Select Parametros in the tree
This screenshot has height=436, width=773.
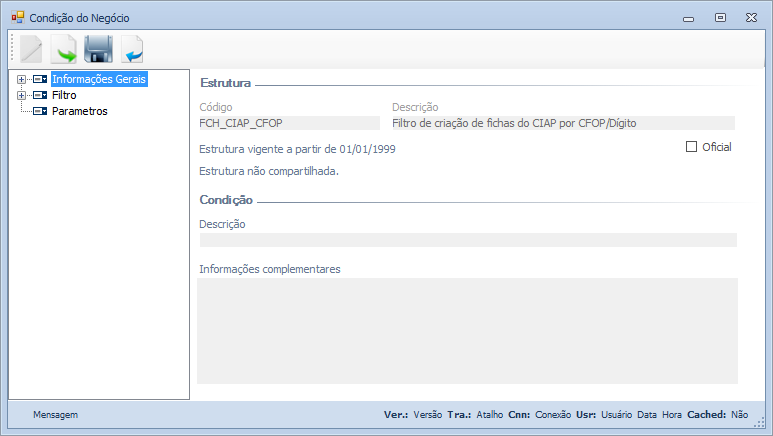click(x=79, y=111)
